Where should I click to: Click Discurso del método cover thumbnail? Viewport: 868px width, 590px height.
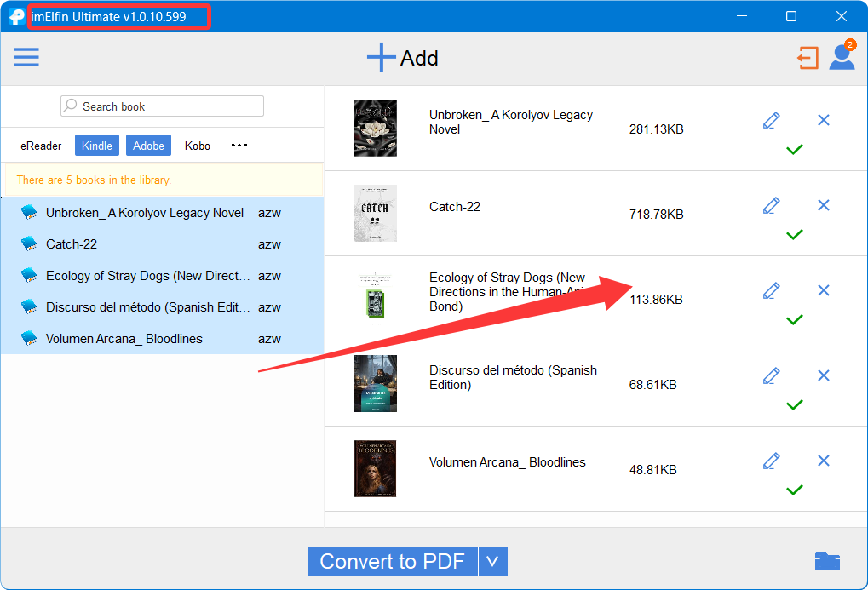click(x=376, y=384)
